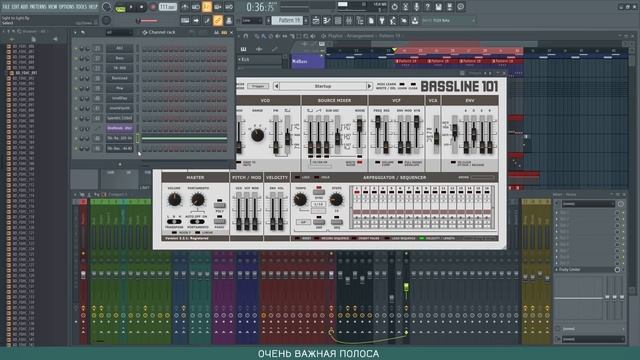Click the PANIC button

[x=219, y=221]
